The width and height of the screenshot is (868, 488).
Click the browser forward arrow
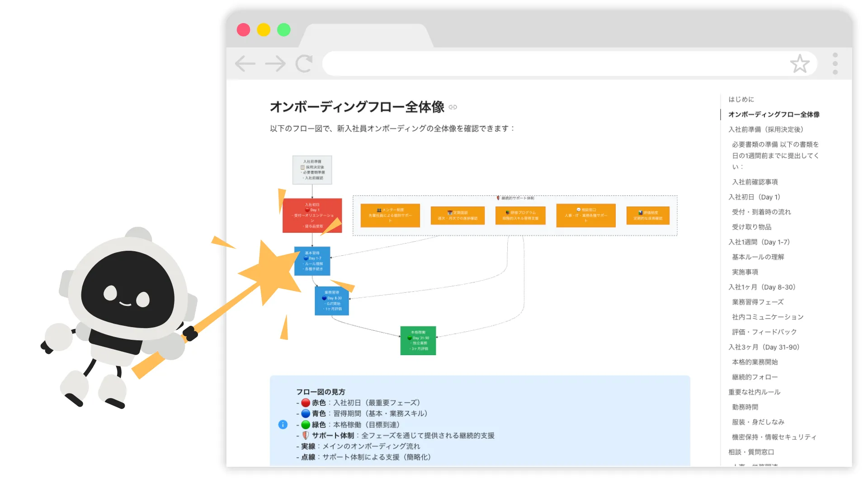click(275, 64)
